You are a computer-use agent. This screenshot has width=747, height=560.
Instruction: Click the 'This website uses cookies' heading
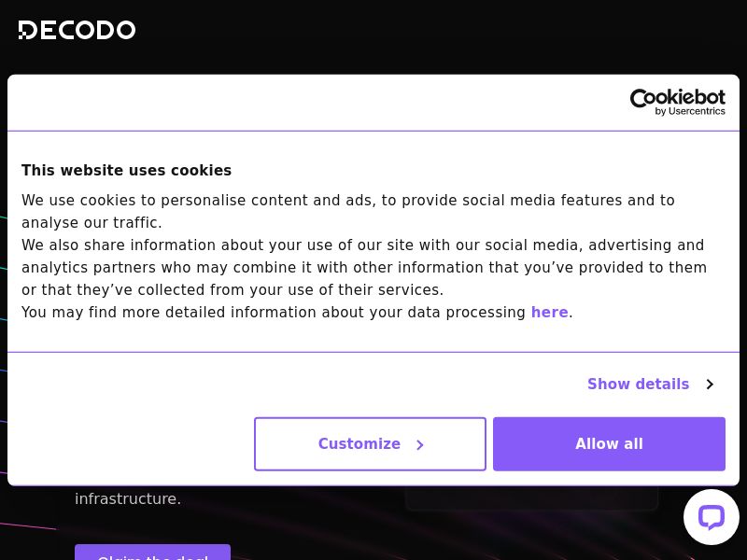pyautogui.click(x=126, y=171)
